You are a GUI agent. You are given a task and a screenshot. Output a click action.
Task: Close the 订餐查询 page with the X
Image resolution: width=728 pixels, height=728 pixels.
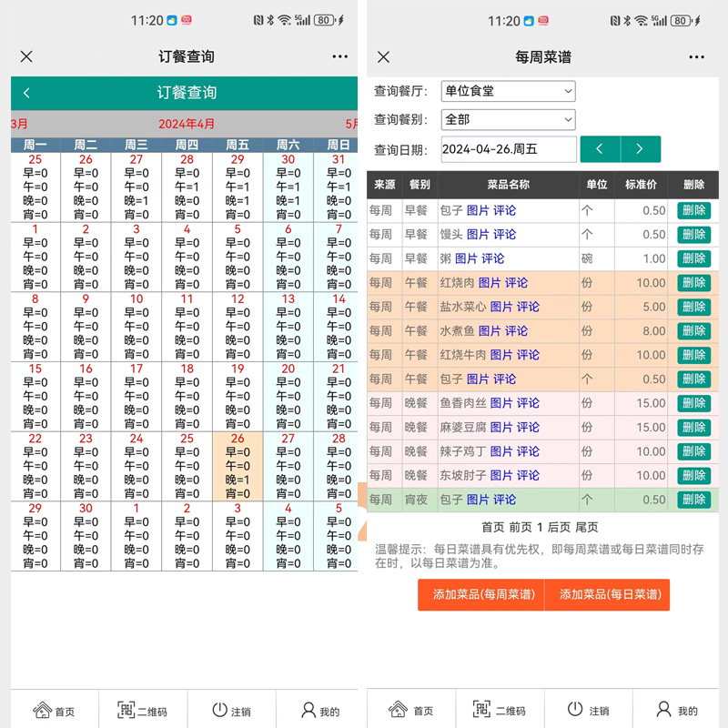point(25,56)
